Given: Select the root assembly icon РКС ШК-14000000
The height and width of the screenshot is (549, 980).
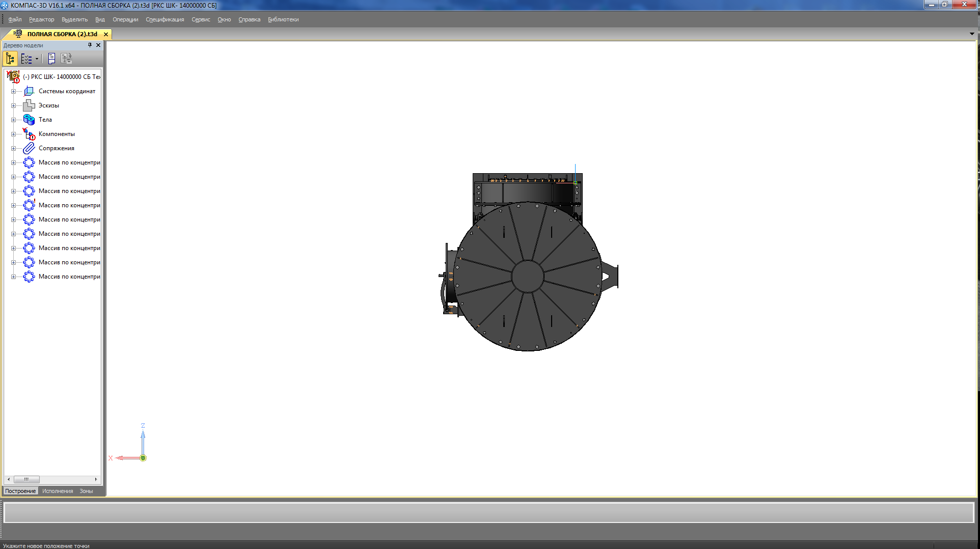Looking at the screenshot, I should (13, 77).
